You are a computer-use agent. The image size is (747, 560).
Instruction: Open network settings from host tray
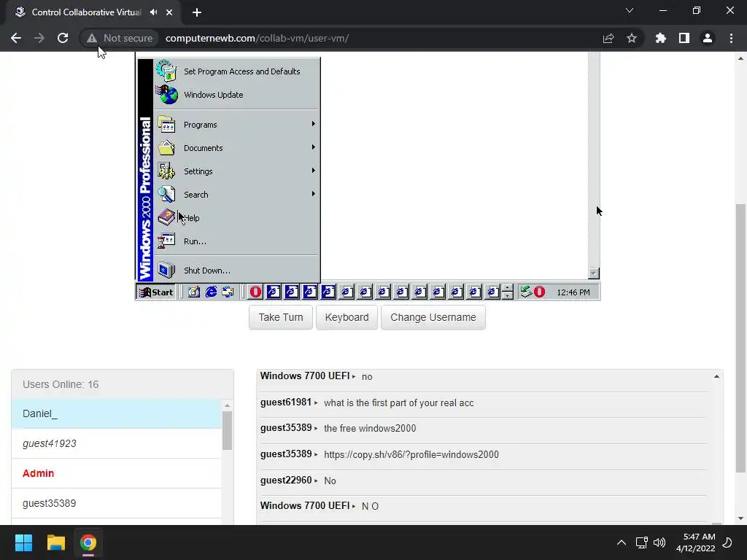[642, 542]
